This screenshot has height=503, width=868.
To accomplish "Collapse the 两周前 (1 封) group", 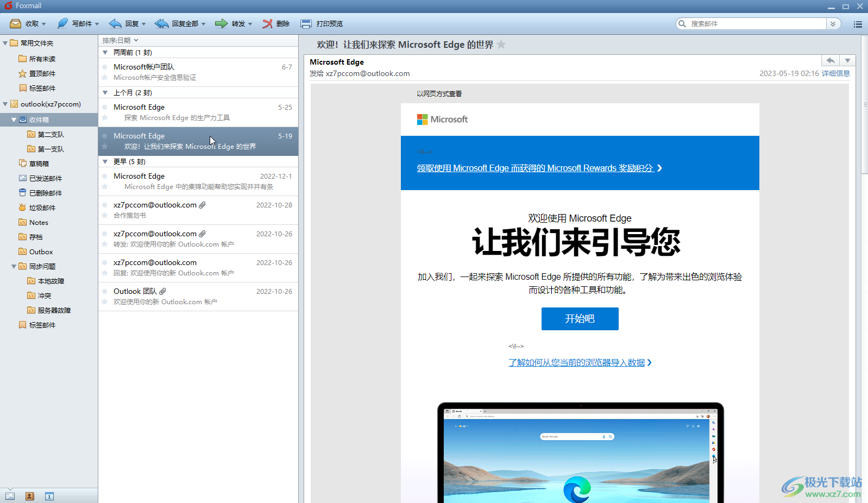I will click(x=105, y=53).
